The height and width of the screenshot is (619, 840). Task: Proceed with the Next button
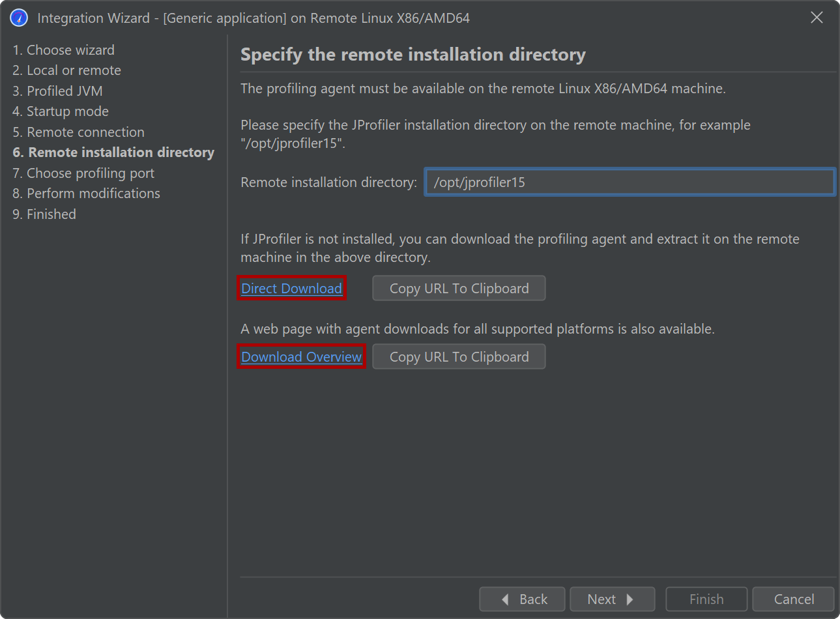coord(612,599)
